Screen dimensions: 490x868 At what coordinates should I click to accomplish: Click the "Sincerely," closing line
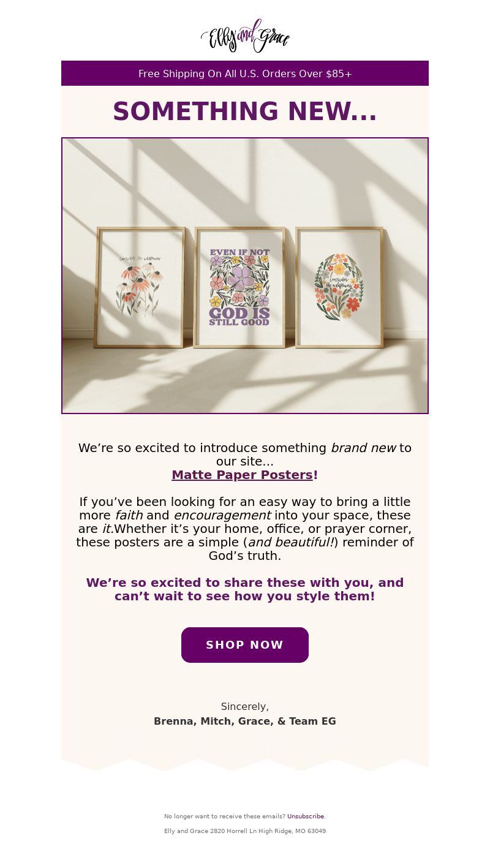[x=245, y=707]
